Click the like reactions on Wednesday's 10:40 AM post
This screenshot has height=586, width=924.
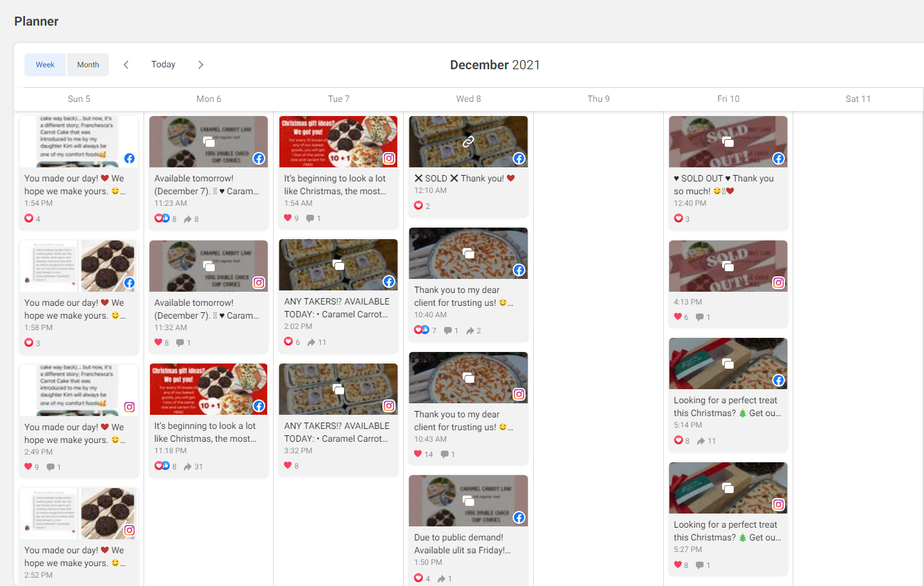(422, 330)
